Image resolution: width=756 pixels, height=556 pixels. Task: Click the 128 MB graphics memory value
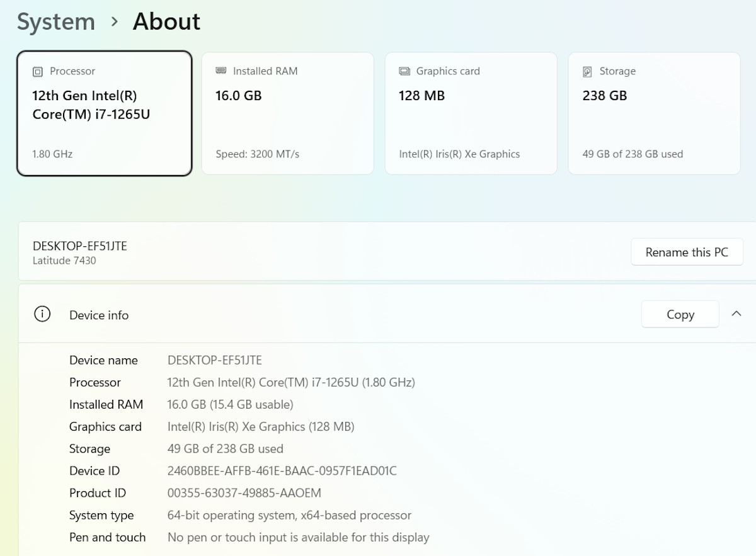(x=421, y=96)
